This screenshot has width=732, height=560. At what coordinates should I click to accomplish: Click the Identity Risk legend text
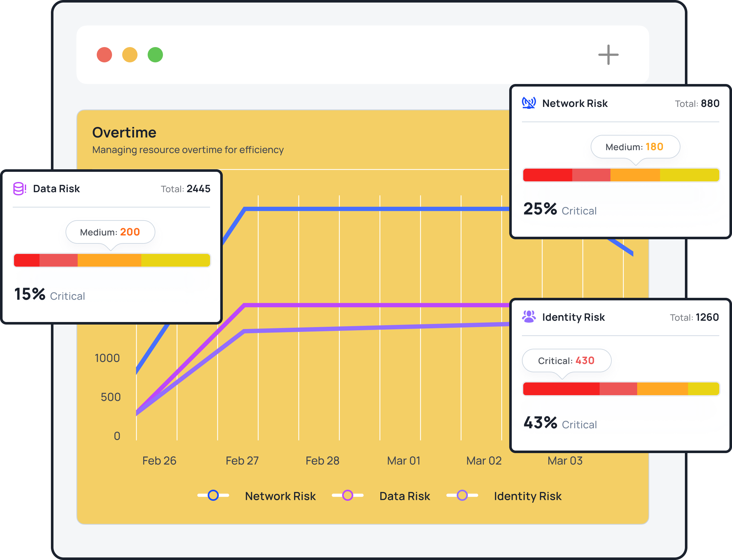(528, 496)
